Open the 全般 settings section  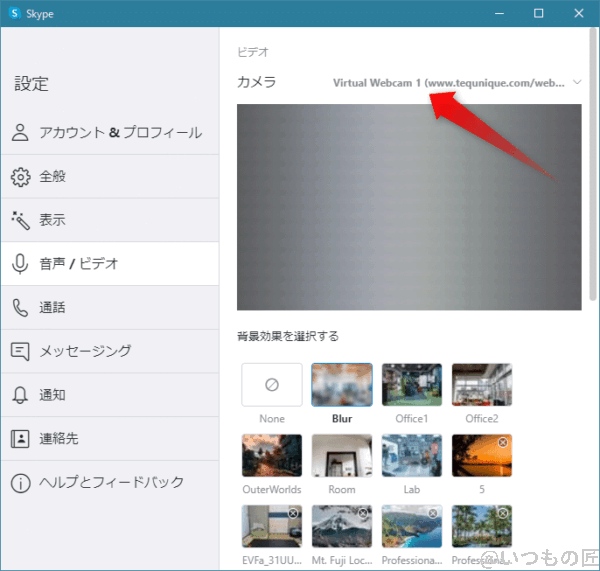110,177
